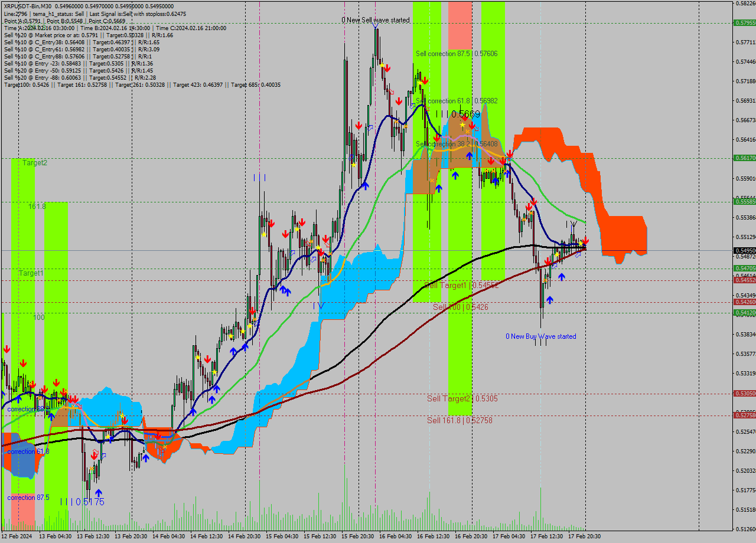This screenshot has height=543, width=756.
Task: Click the 'Target100: 0.5426' targets summary line
Action: click(142, 85)
